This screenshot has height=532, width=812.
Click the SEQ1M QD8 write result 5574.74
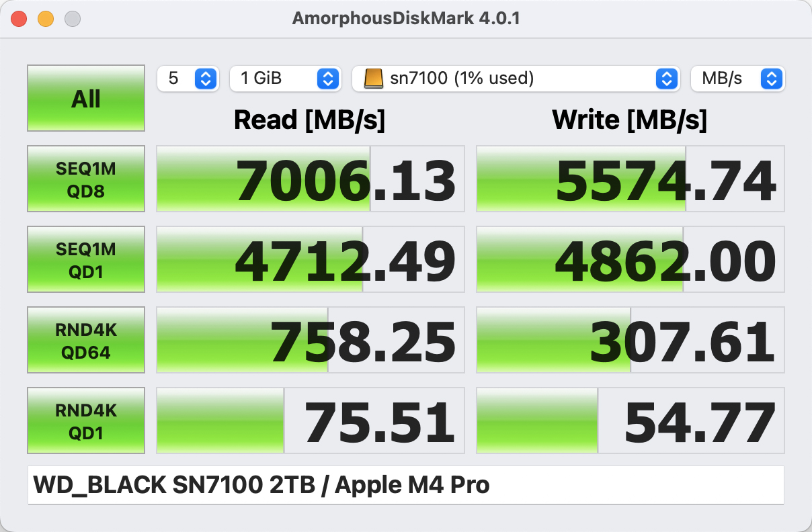pos(630,179)
